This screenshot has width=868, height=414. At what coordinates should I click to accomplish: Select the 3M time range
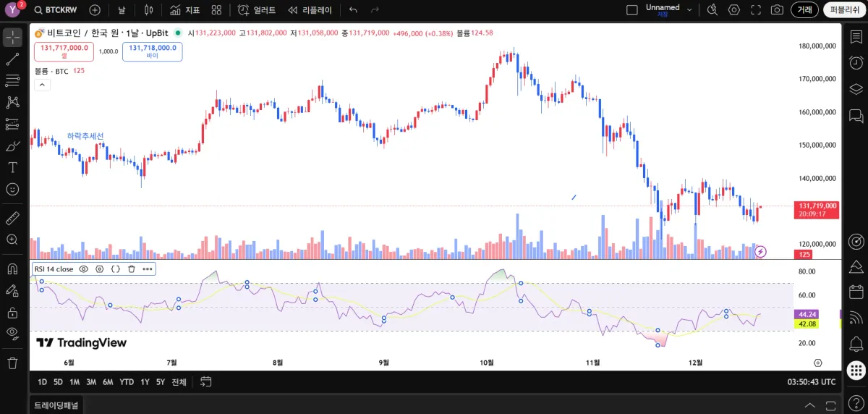click(91, 381)
